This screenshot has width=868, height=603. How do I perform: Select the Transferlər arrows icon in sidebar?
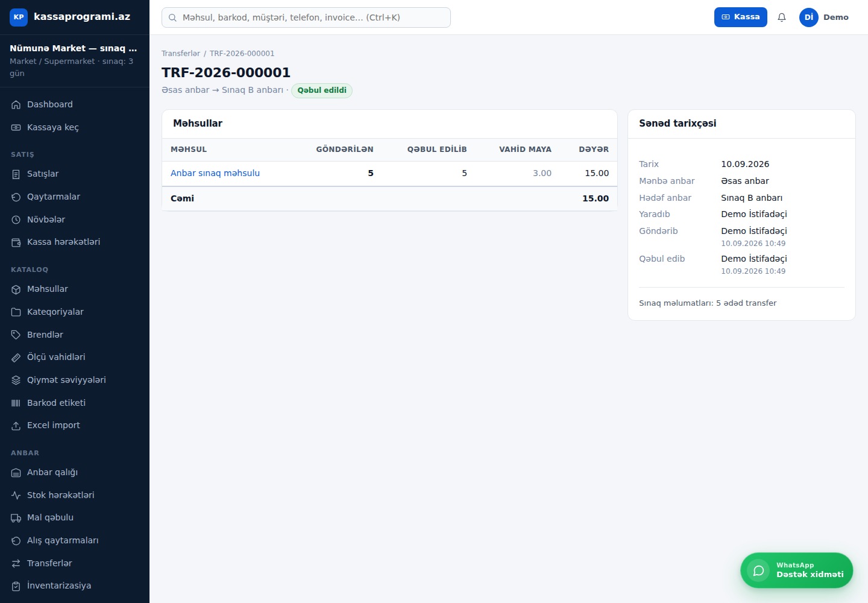pos(16,564)
